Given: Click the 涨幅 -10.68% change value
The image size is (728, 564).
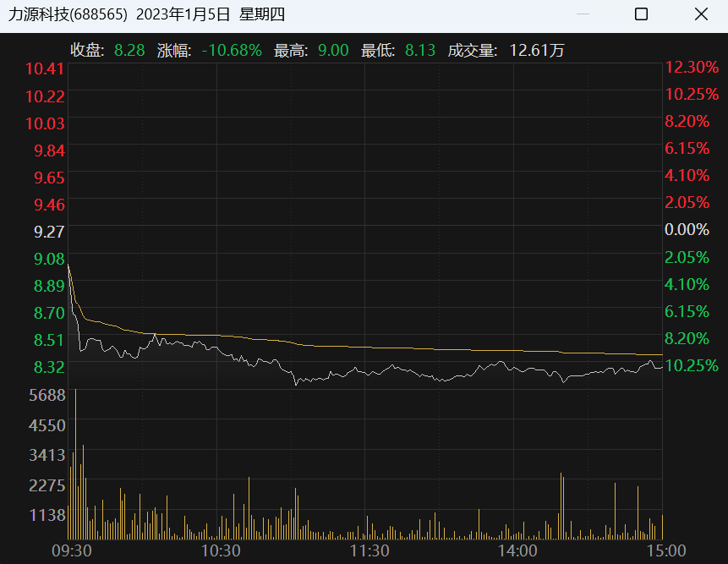Looking at the screenshot, I should [x=232, y=51].
